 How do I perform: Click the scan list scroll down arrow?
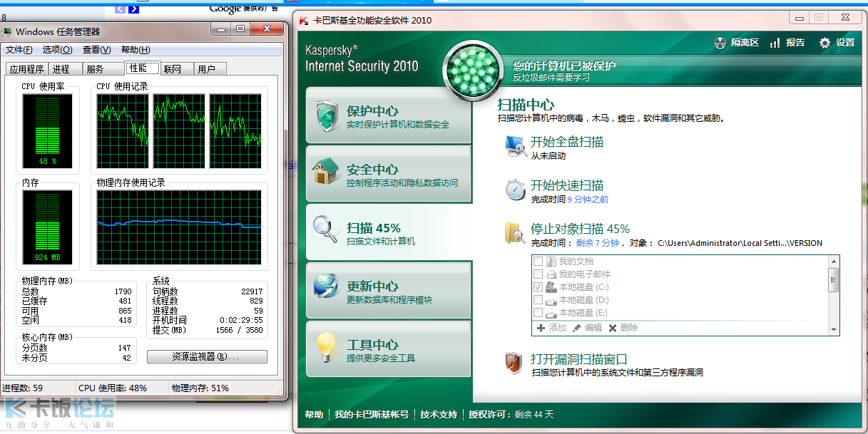(x=833, y=329)
